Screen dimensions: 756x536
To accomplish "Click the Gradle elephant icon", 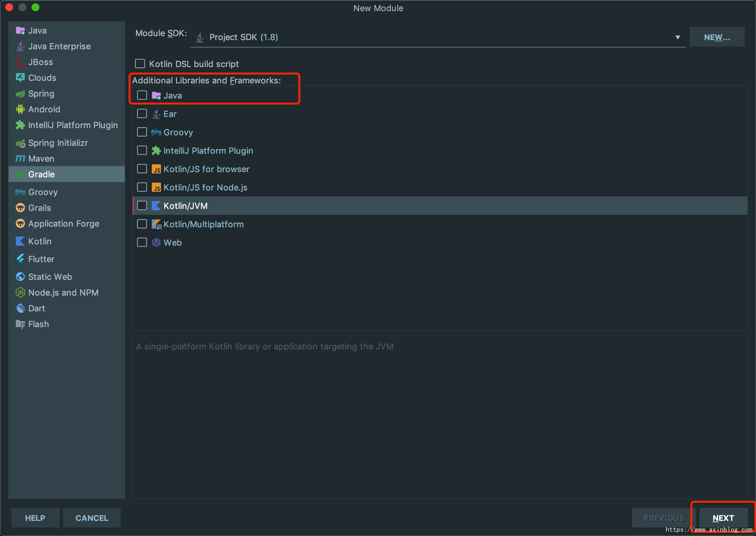I will [20, 174].
